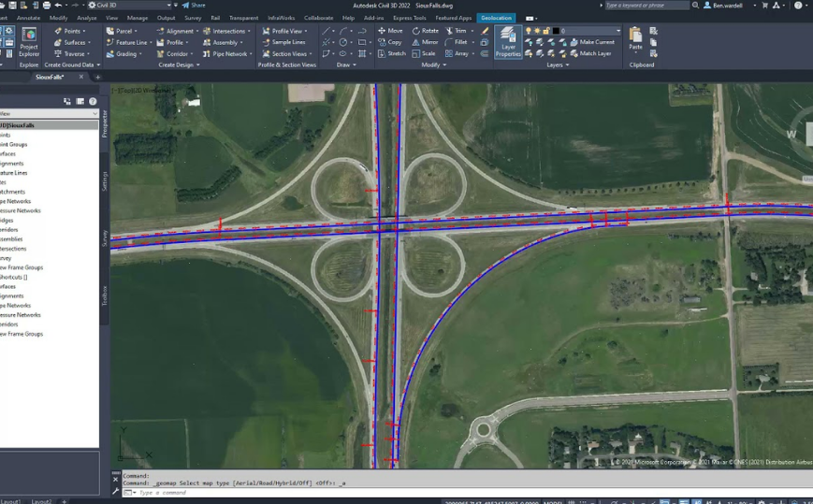Select the Line draw tool

(327, 31)
